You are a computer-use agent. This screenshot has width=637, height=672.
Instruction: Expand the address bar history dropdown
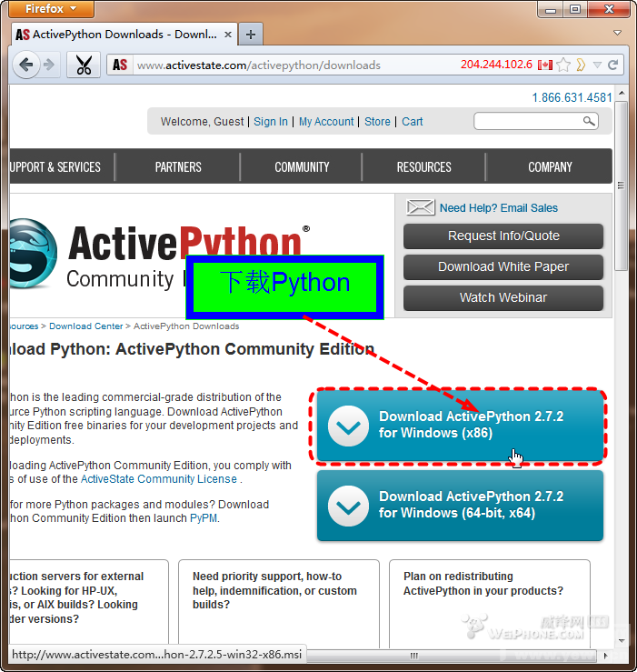(x=597, y=65)
